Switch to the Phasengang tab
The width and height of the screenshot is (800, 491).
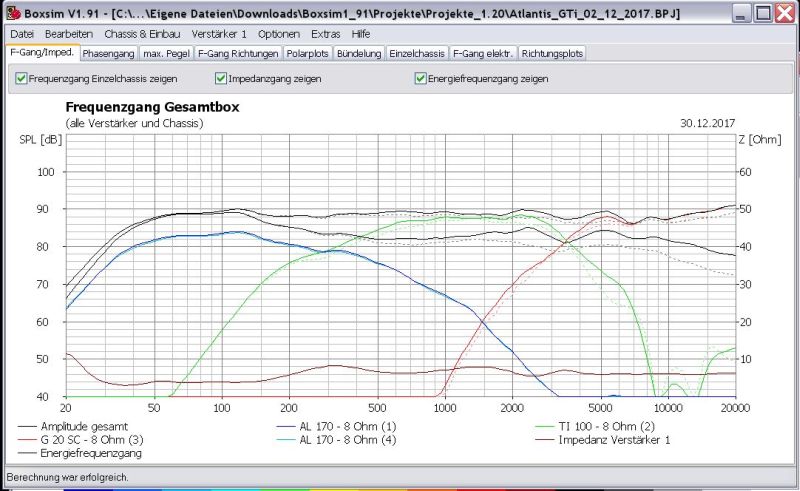coord(108,53)
